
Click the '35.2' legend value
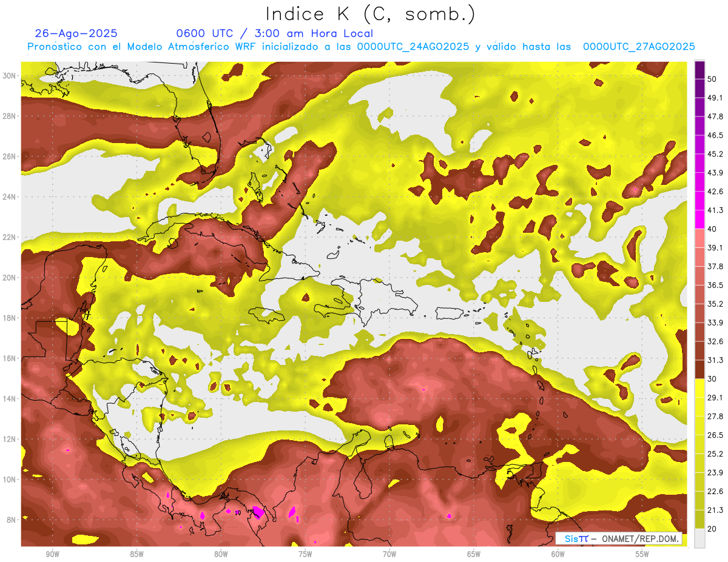pos(715,304)
